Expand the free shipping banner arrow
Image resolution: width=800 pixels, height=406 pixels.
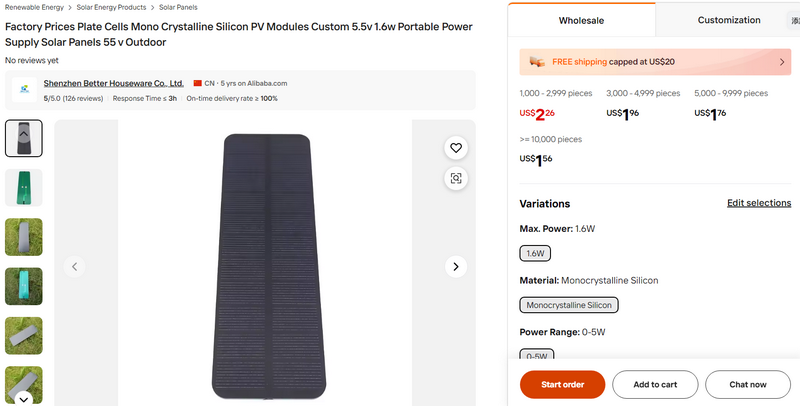(x=782, y=62)
